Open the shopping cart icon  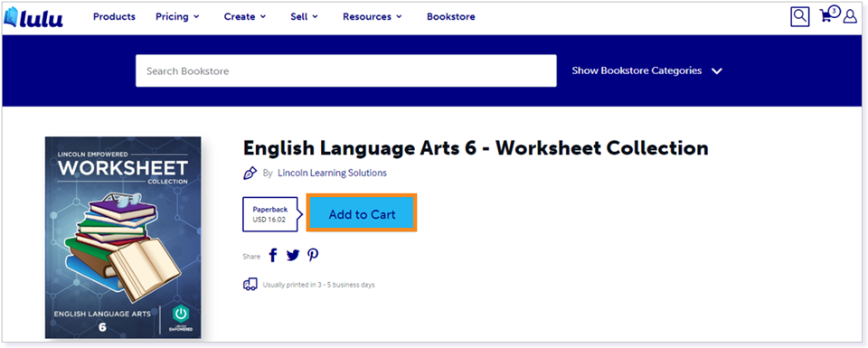pyautogui.click(x=829, y=14)
